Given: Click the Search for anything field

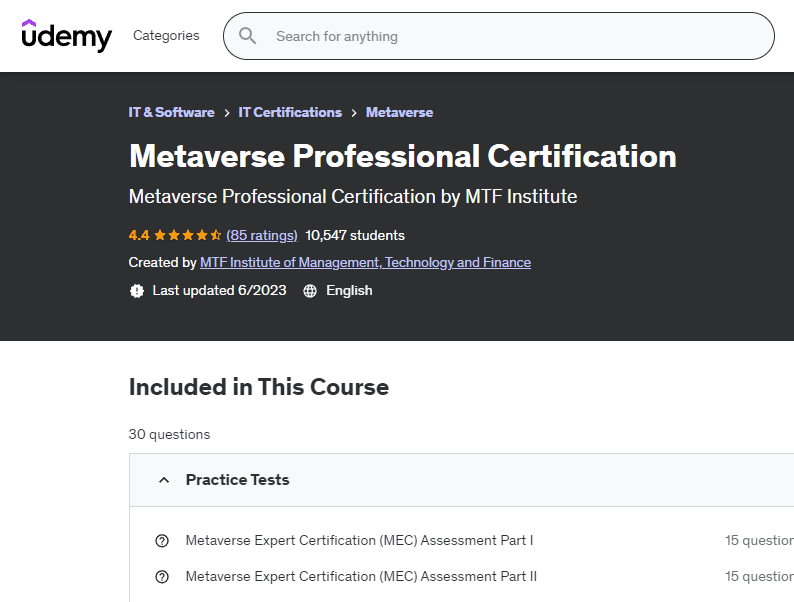Looking at the screenshot, I should click(x=500, y=36).
